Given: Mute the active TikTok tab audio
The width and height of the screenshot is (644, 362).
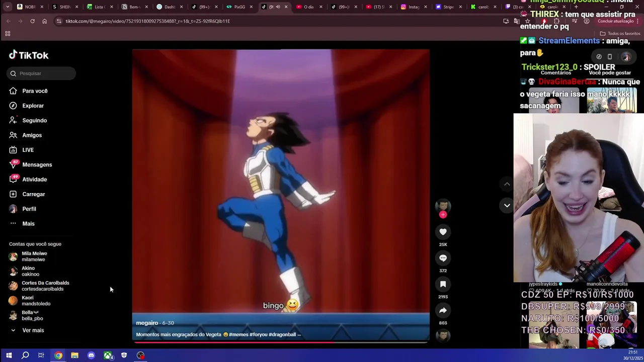Looking at the screenshot, I should point(278,7).
